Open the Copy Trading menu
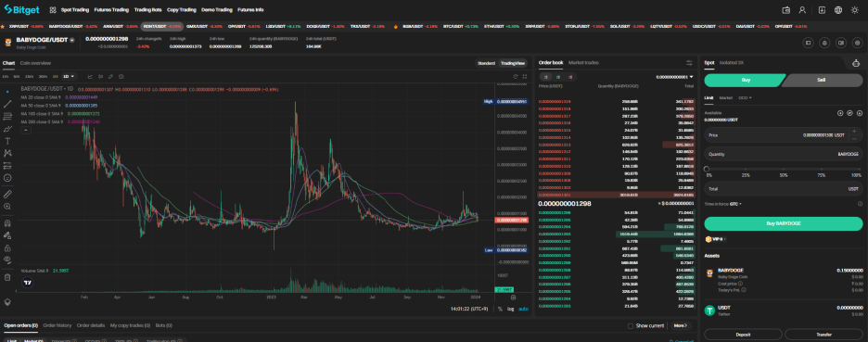868x342 pixels. (x=181, y=10)
